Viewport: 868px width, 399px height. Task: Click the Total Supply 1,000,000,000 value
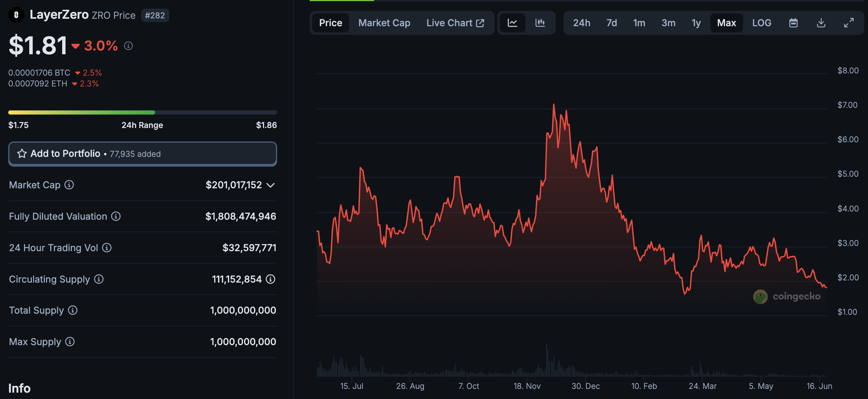coord(243,310)
